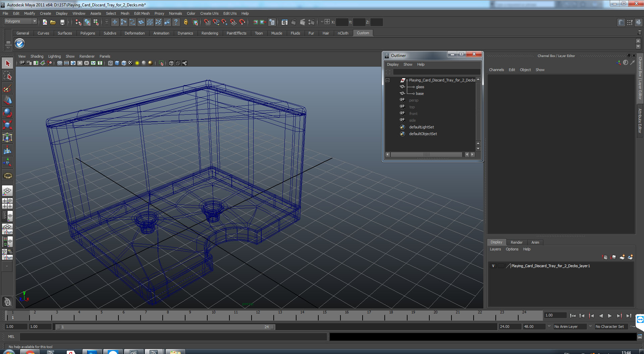Image resolution: width=644 pixels, height=354 pixels.
Task: Click the lock selection padlock icon
Action: click(185, 22)
